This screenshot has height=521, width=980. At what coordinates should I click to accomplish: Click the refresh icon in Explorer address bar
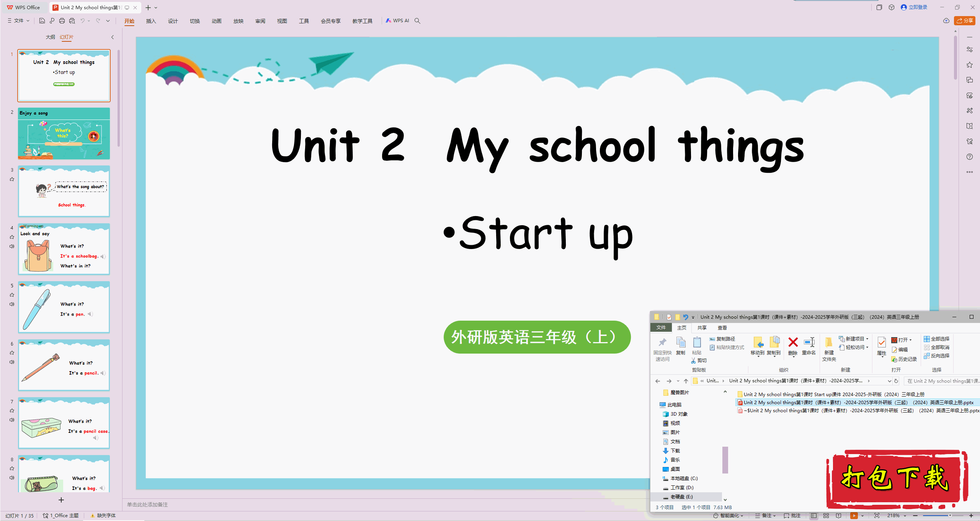point(896,381)
